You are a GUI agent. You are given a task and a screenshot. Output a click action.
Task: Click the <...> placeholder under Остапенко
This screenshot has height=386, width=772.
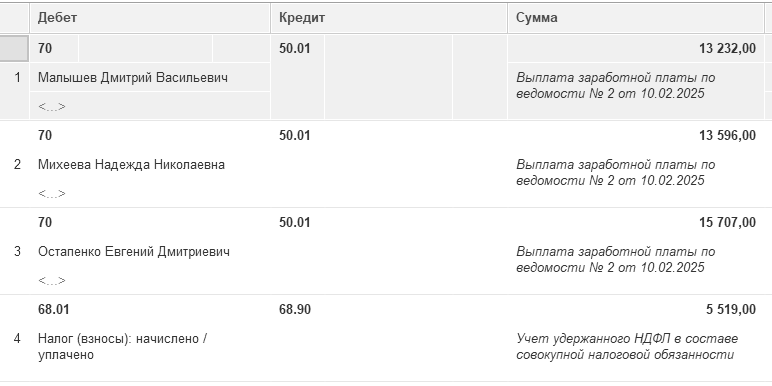(52, 281)
